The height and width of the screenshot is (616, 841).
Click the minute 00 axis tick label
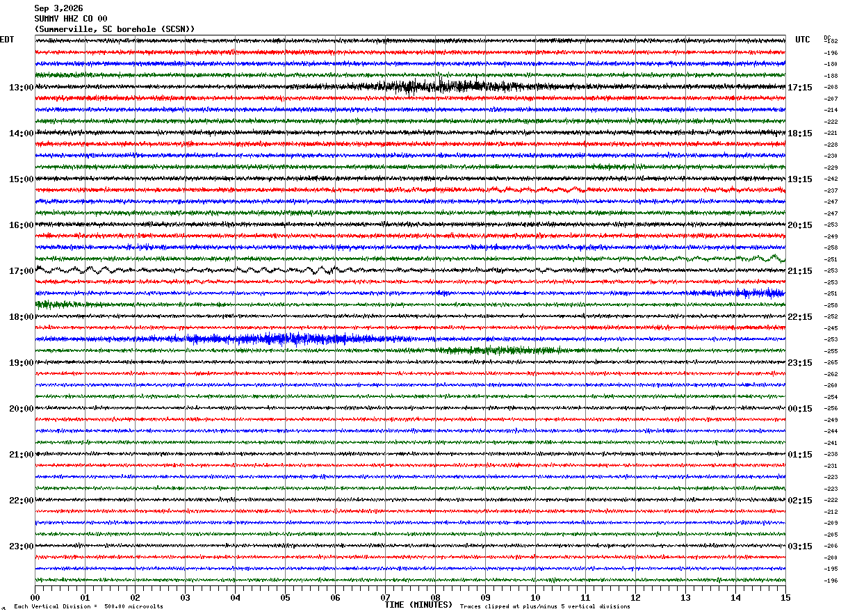coord(35,598)
